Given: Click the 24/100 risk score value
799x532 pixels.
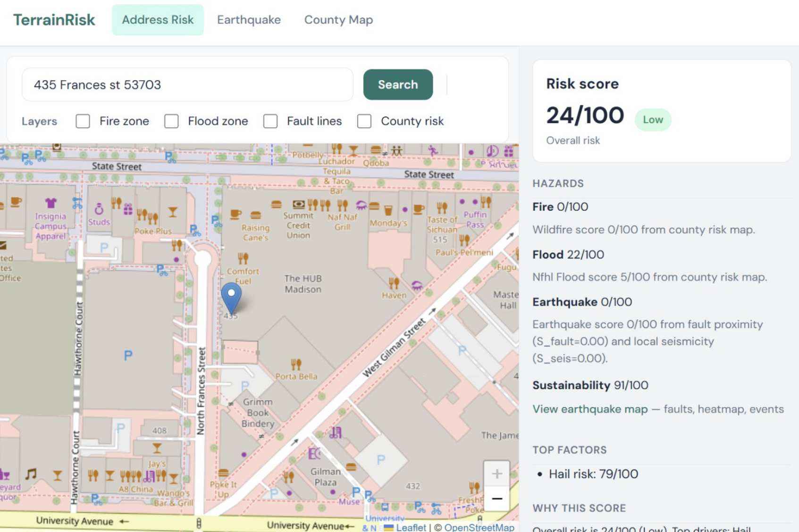Looking at the screenshot, I should point(585,116).
